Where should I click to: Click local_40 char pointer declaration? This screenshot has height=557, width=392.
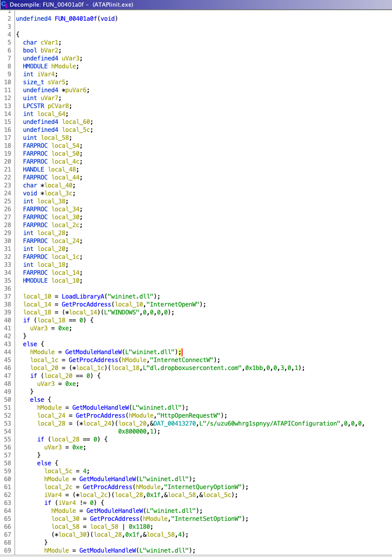click(x=57, y=185)
